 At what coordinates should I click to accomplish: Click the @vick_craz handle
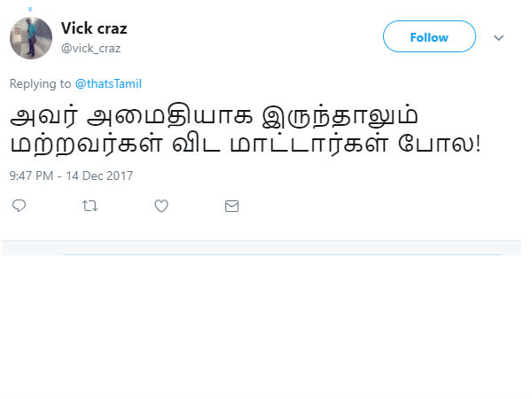point(90,48)
